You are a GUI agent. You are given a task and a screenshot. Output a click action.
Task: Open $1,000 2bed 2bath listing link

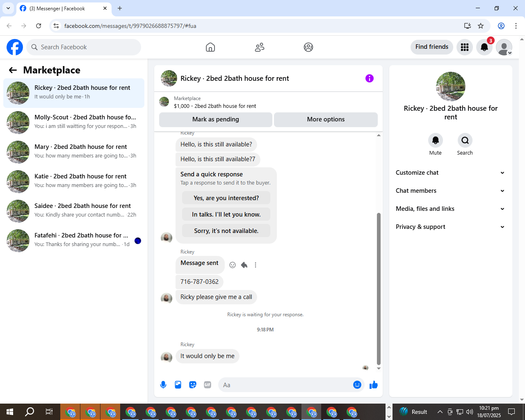tap(215, 106)
